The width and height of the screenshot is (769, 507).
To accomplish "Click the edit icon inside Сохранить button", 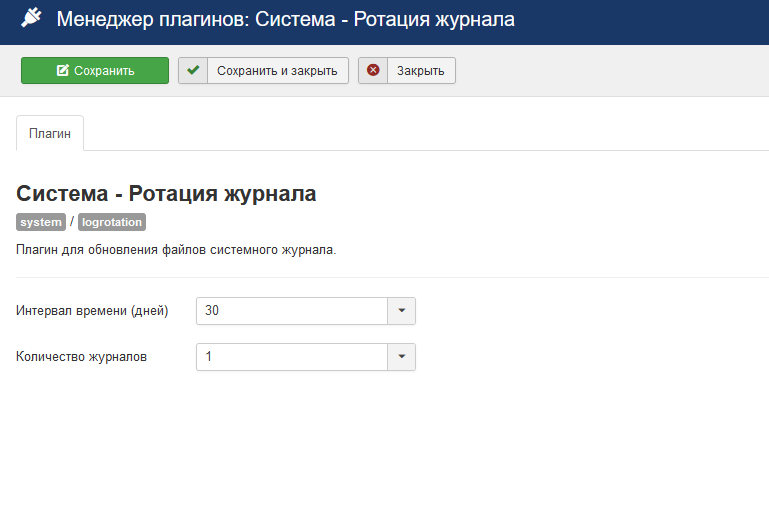I will (63, 70).
